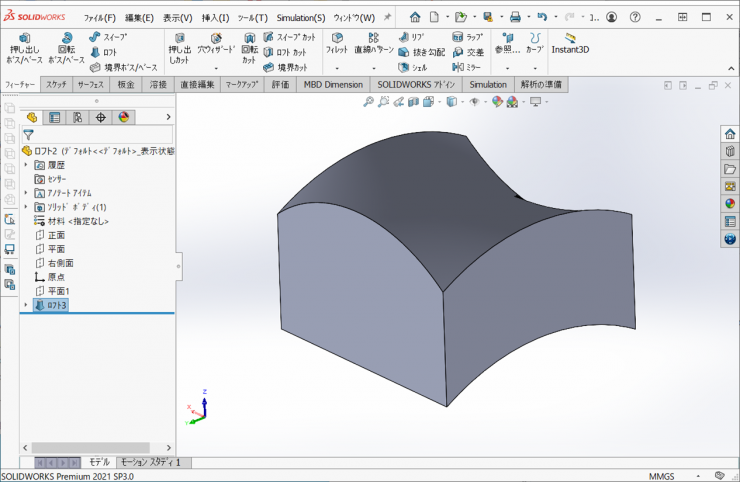Expand the ソリッド ボディ(1) folder
Screen dimensions: 740x482
(26, 206)
